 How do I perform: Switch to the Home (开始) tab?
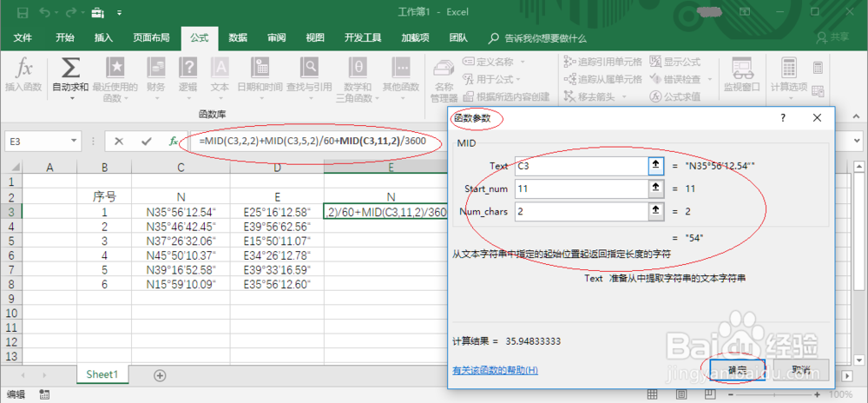point(65,37)
